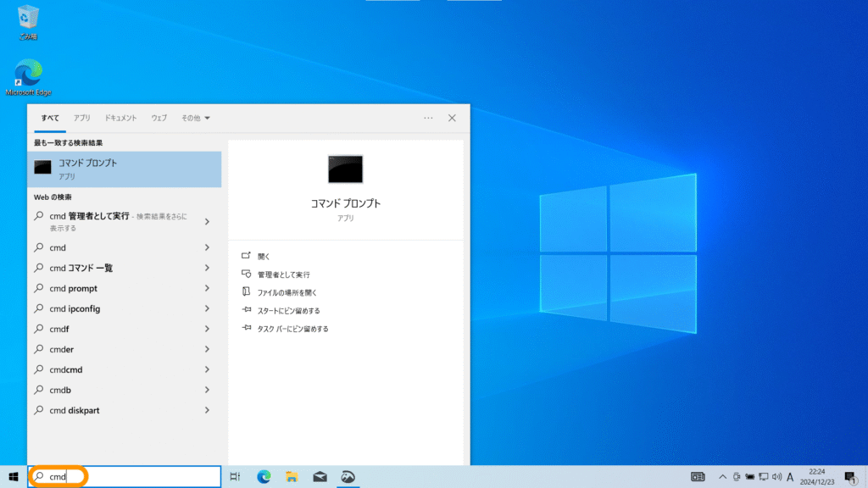Choose 管理者として実行 in the preview pane
The image size is (868, 488).
click(x=283, y=274)
